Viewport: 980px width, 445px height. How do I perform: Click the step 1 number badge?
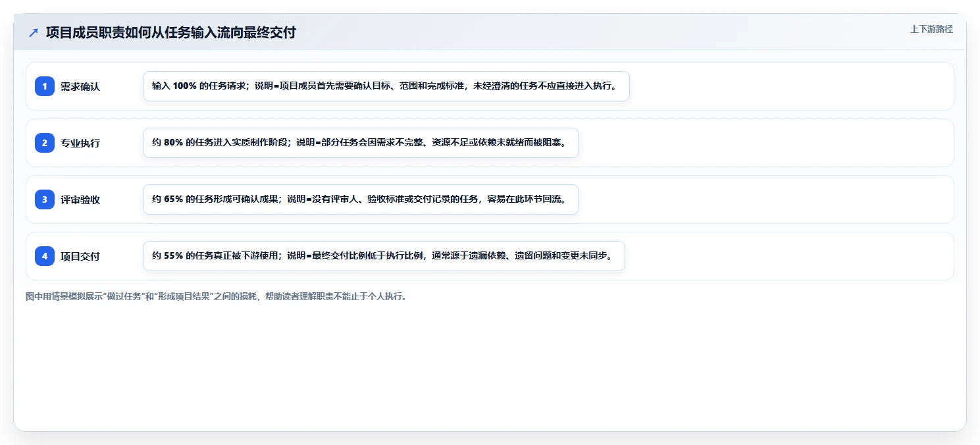pos(45,86)
